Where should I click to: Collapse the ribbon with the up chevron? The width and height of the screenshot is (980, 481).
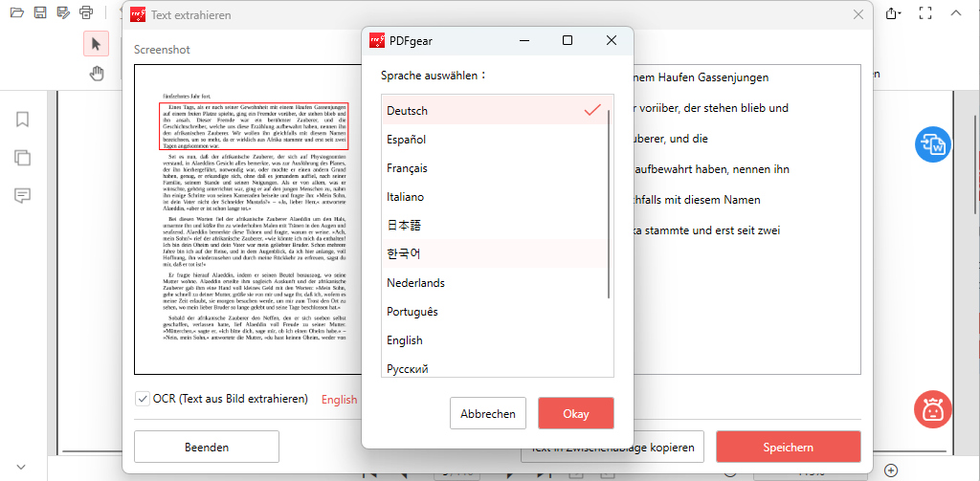coord(956,12)
